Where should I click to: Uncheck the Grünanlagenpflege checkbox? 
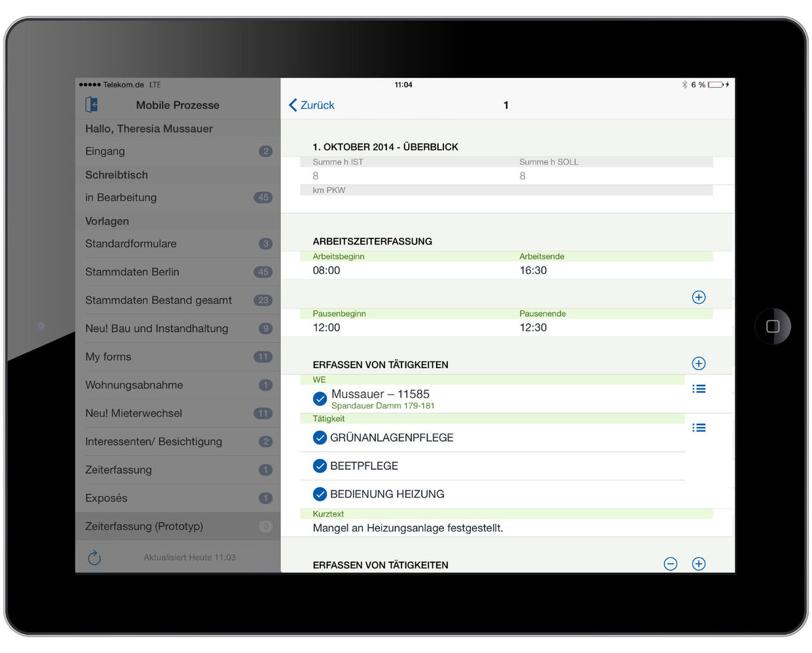tap(320, 438)
